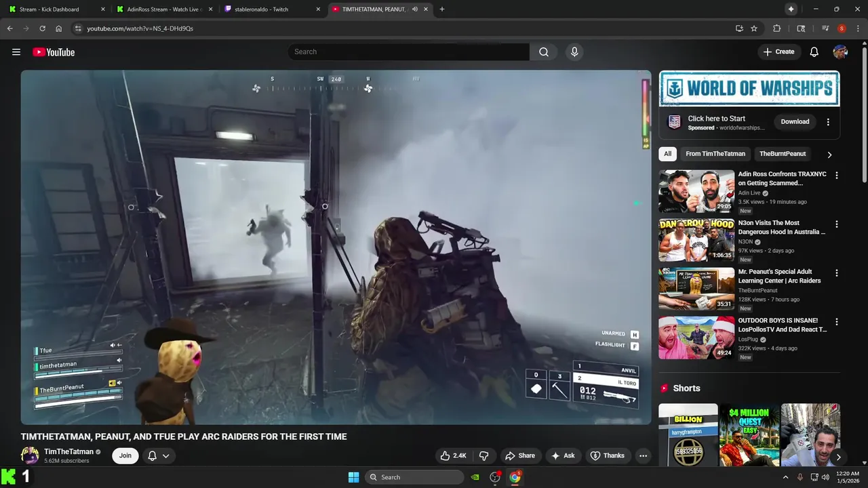868x488 pixels.
Task: Mute the TIMTHETATMAN tab audio icon
Action: pyautogui.click(x=414, y=9)
